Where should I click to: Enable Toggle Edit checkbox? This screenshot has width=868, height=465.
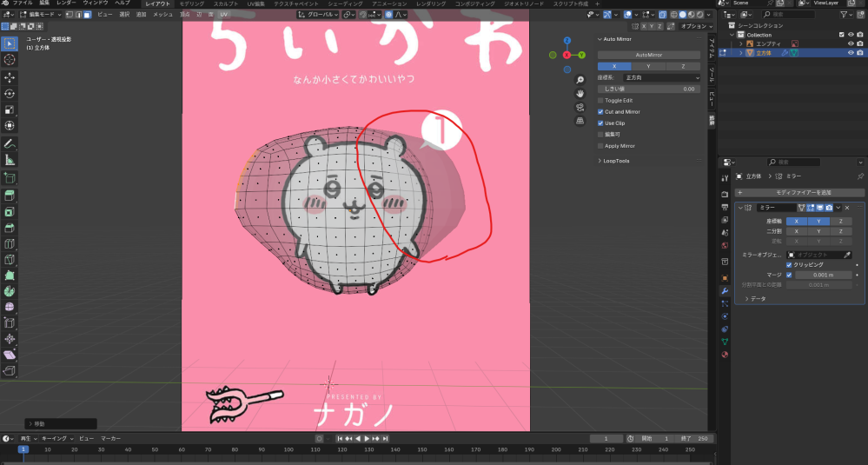(x=600, y=100)
